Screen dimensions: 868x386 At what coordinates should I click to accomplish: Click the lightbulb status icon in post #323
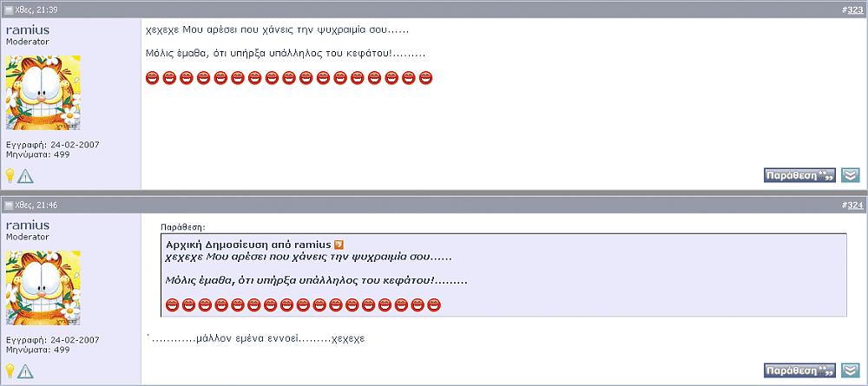(10, 176)
